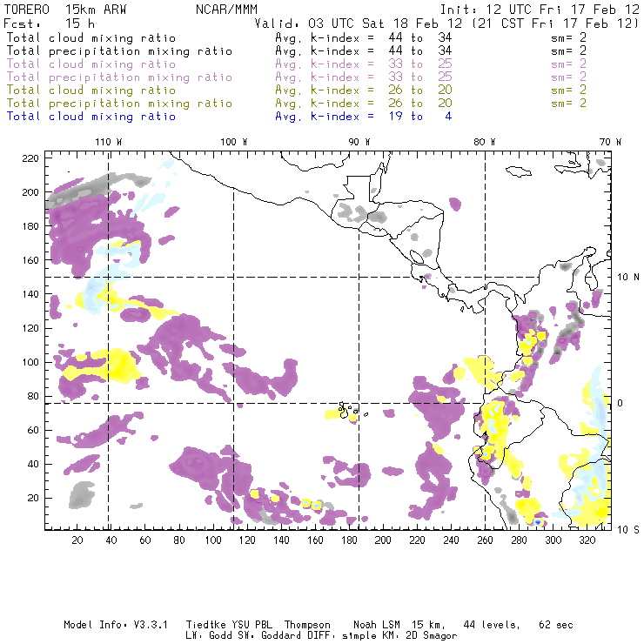Click the '10 S' latitude label
This screenshot has height=644, width=644.
point(628,530)
